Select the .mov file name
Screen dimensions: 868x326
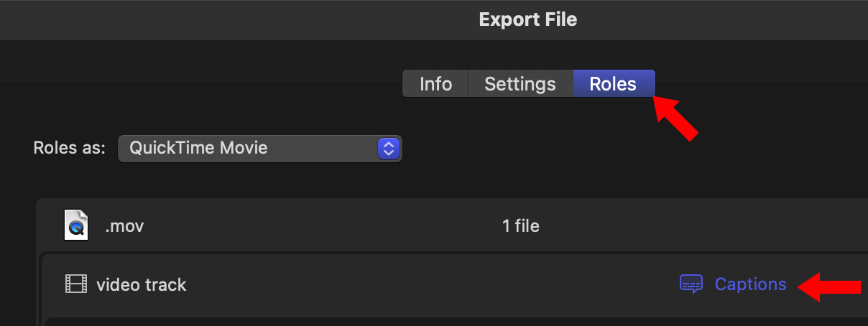pos(124,226)
